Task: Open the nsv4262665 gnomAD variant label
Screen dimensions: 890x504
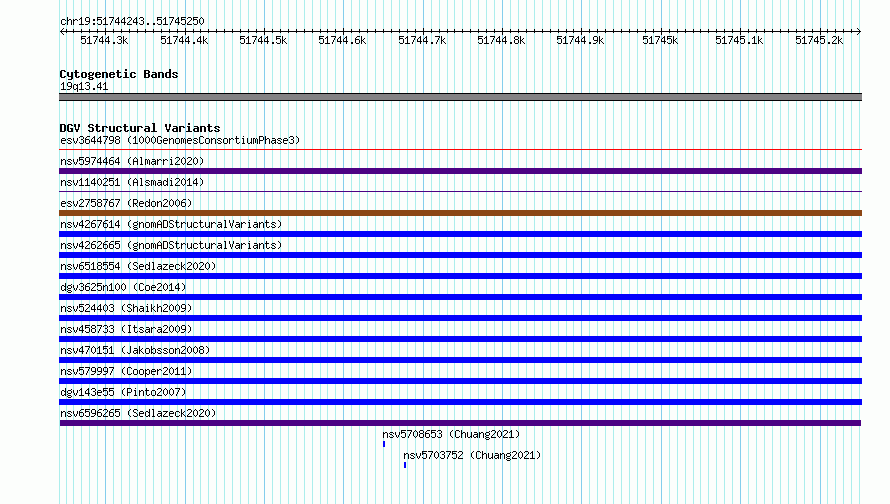Action: [x=171, y=245]
